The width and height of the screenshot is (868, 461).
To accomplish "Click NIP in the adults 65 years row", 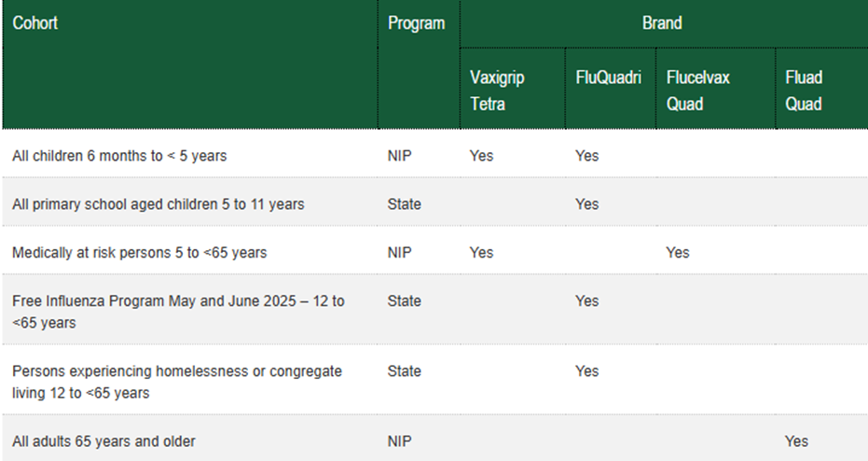I will [399, 441].
